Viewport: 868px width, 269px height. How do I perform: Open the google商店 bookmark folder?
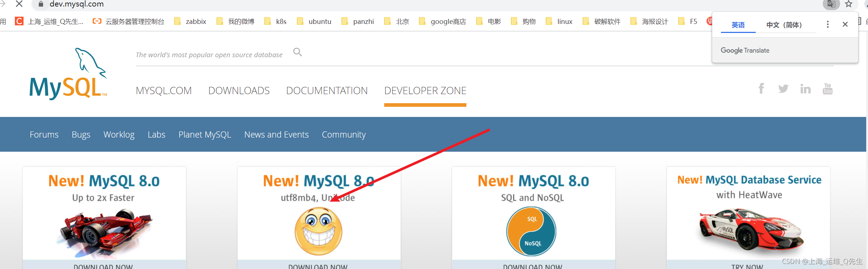pyautogui.click(x=443, y=21)
